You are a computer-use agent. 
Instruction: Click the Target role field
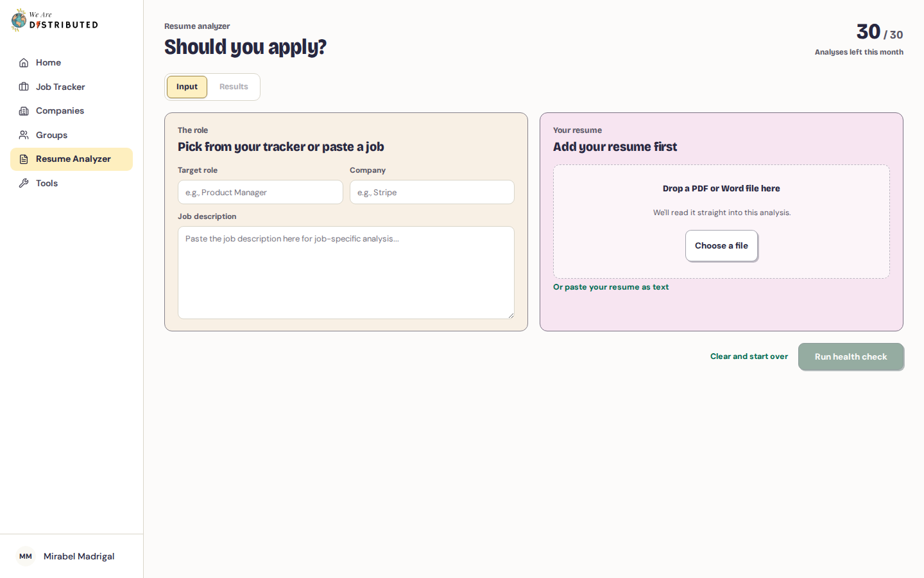pos(260,192)
